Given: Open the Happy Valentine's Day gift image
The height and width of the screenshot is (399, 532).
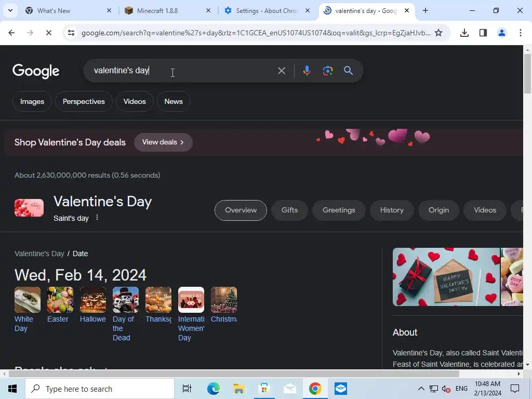Looking at the screenshot, I should (x=446, y=277).
